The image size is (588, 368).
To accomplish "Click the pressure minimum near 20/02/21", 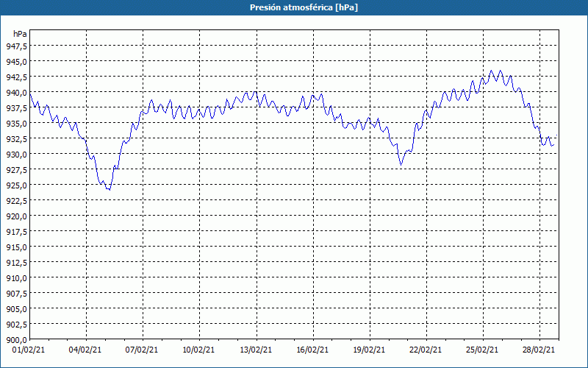I will (401, 164).
